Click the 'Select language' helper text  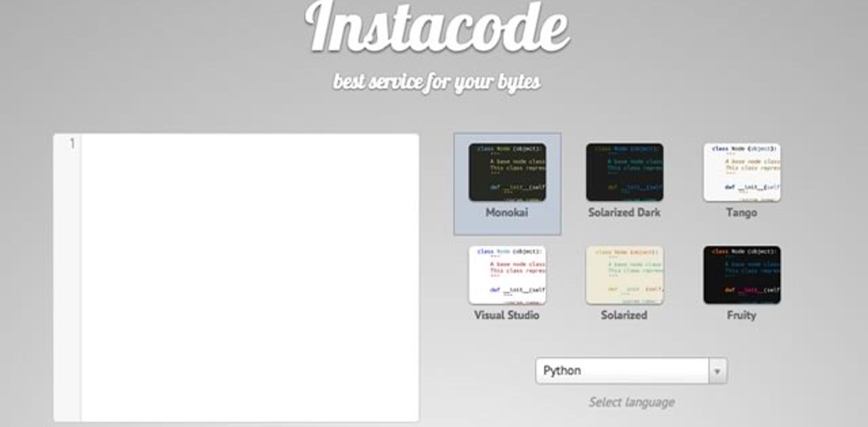point(631,401)
